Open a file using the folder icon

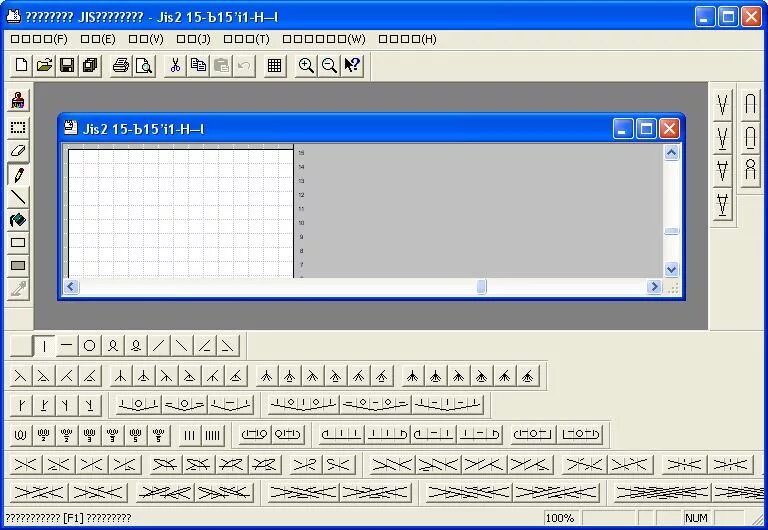point(44,65)
